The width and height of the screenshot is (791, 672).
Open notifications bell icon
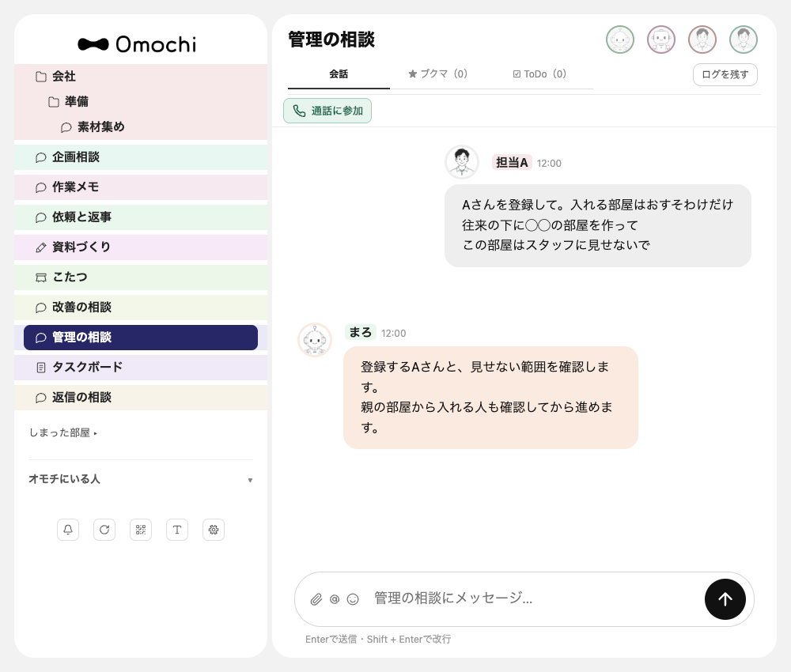68,530
